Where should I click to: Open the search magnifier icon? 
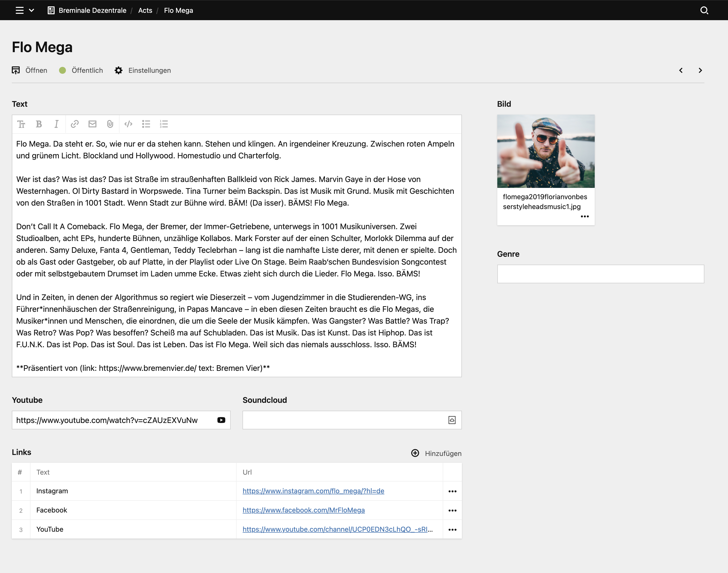704,10
